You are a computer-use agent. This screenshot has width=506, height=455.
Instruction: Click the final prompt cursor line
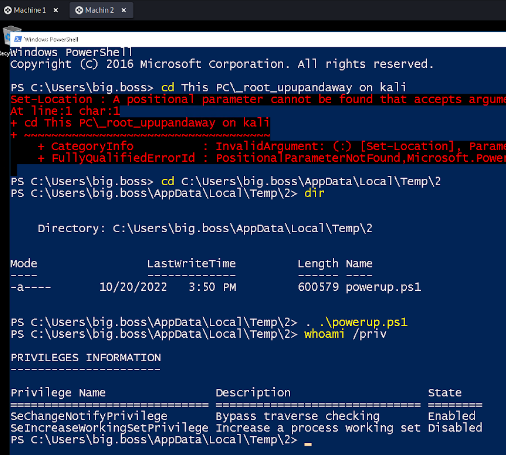click(161, 440)
